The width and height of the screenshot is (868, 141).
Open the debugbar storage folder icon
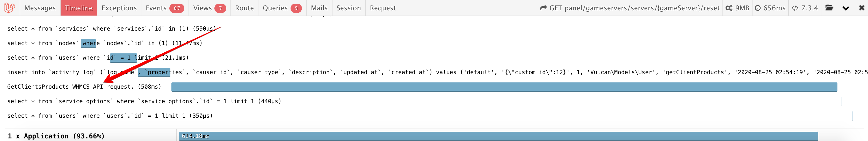click(x=829, y=8)
